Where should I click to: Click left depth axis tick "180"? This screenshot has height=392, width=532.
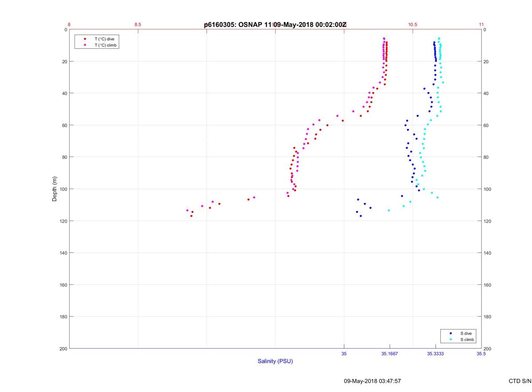tap(63, 317)
